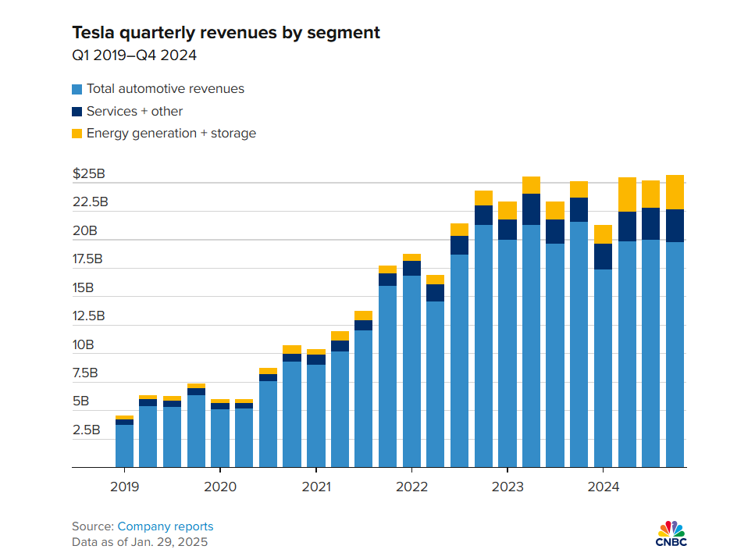Click the CNBC peacock logo

pos(671,533)
